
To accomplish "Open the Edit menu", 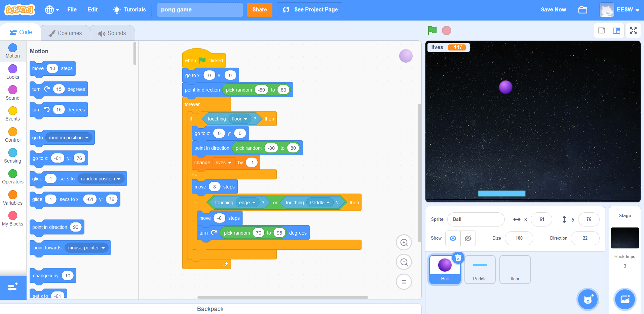I will point(92,9).
